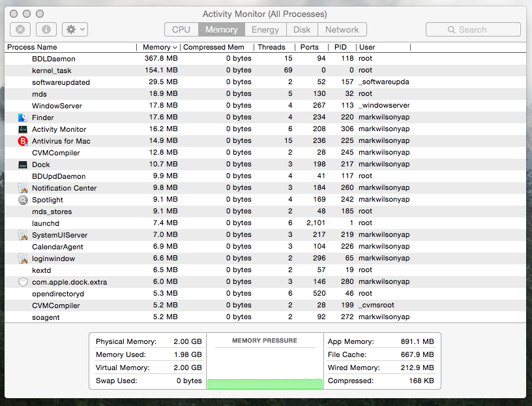Switch to the Energy tab
532x406 pixels.
click(x=265, y=29)
